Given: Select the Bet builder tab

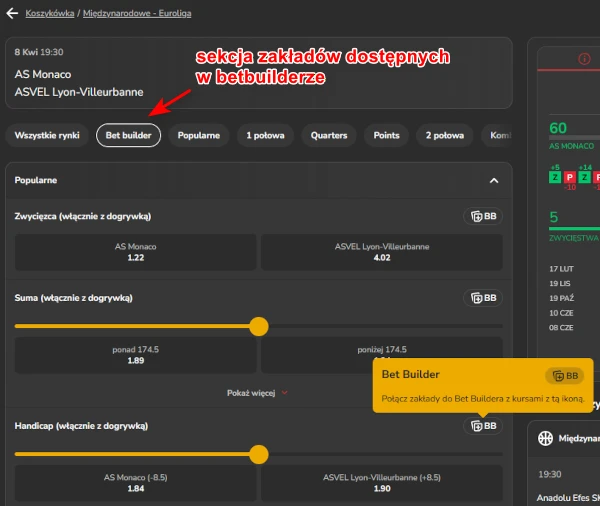Looking at the screenshot, I should click(x=129, y=135).
